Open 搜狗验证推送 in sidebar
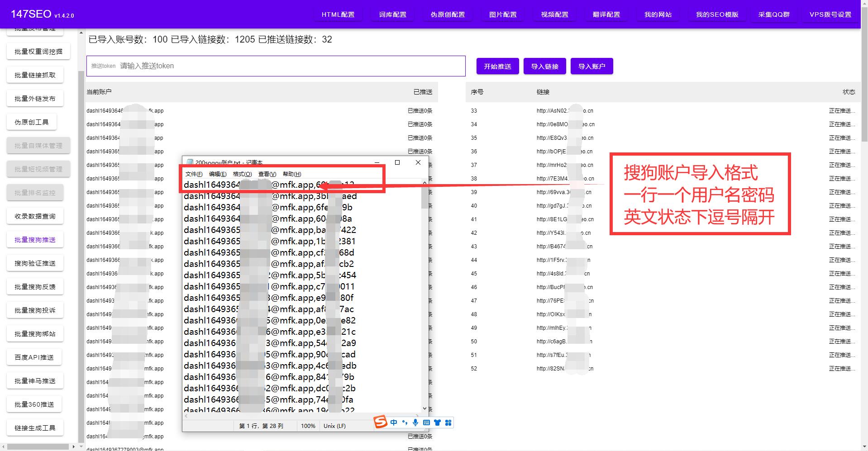 pos(35,263)
